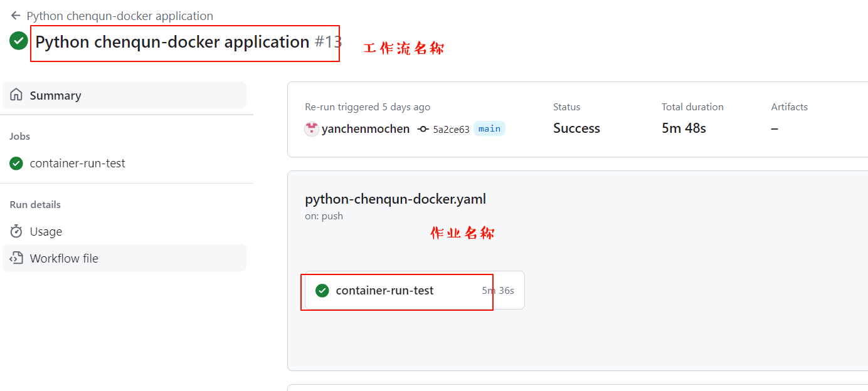Image resolution: width=868 pixels, height=391 pixels.
Task: View the Workflow file page
Action: [64, 258]
